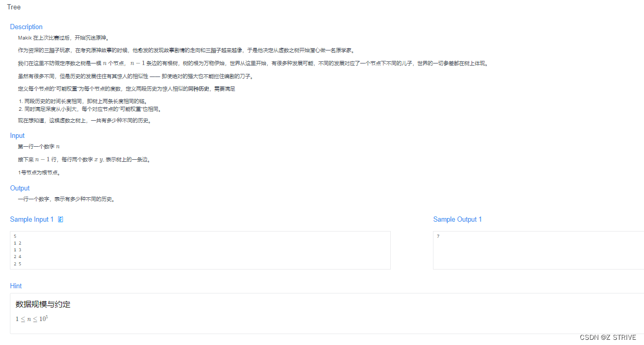Screen dimensions: 644x345
Task: Click the sample input line "1 2"
Action: click(x=17, y=243)
